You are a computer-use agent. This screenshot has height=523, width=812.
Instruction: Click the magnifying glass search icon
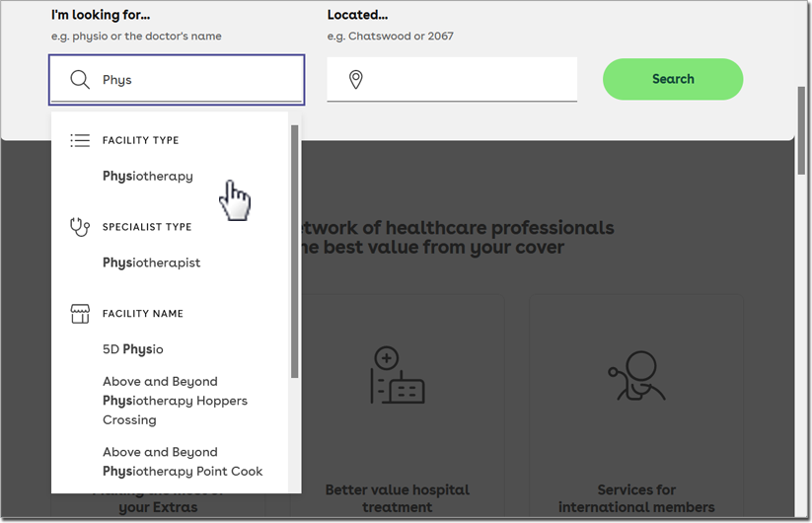pyautogui.click(x=80, y=80)
